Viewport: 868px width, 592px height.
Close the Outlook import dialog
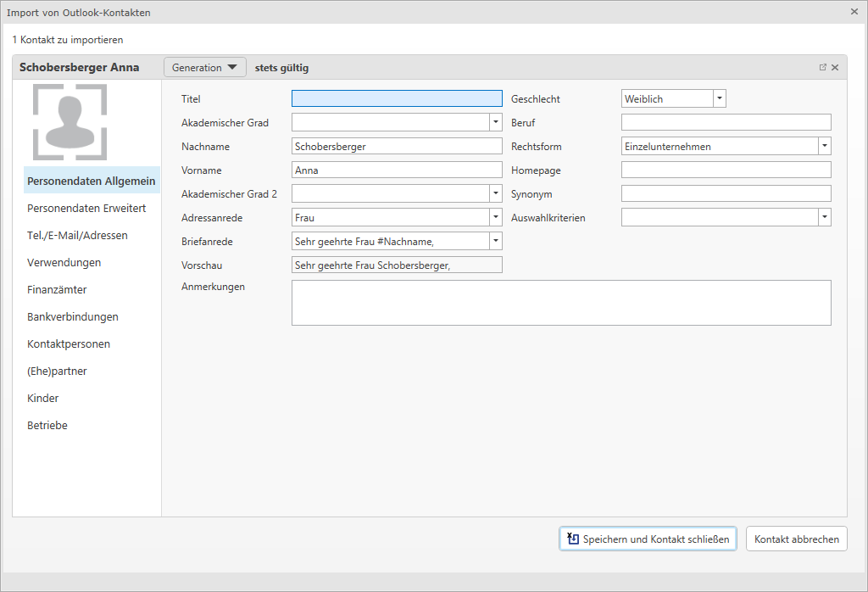[x=854, y=12]
